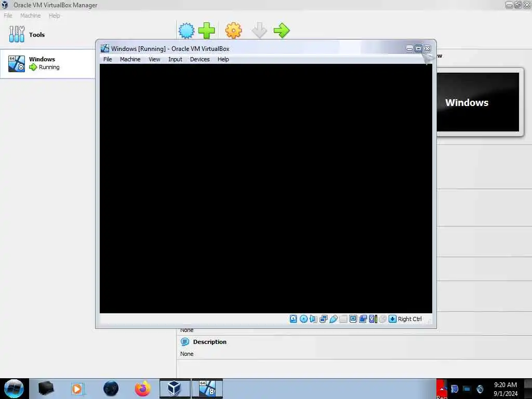Open the Input menu in the VM window
Image resolution: width=532 pixels, height=399 pixels.
[x=175, y=59]
